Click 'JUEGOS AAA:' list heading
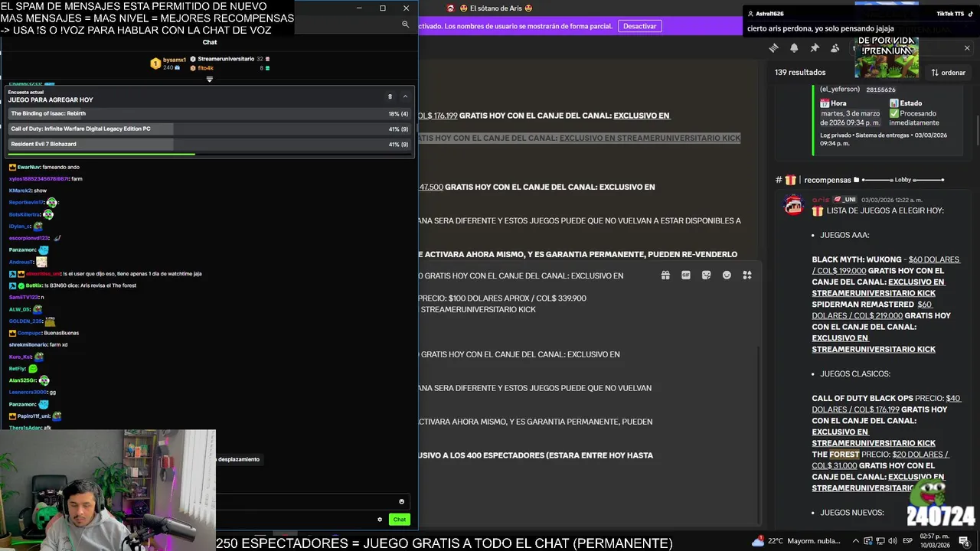Viewport: 980px width, 551px height. pyautogui.click(x=844, y=235)
